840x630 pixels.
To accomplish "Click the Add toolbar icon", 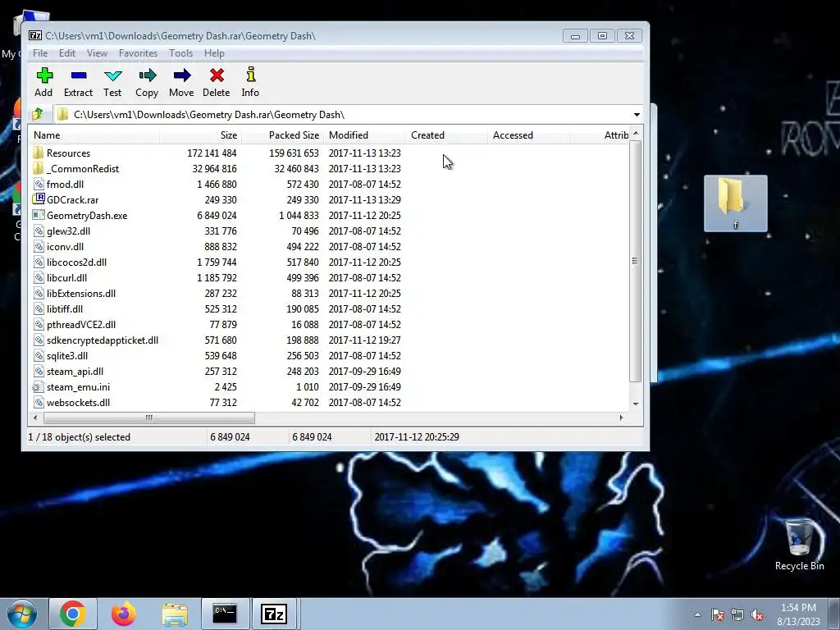I will point(44,75).
